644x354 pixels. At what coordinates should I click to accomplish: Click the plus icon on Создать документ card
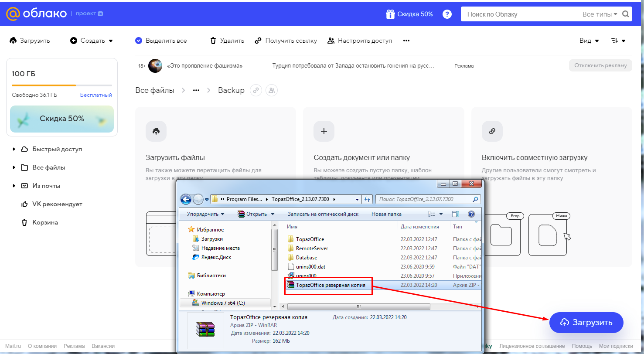(324, 131)
